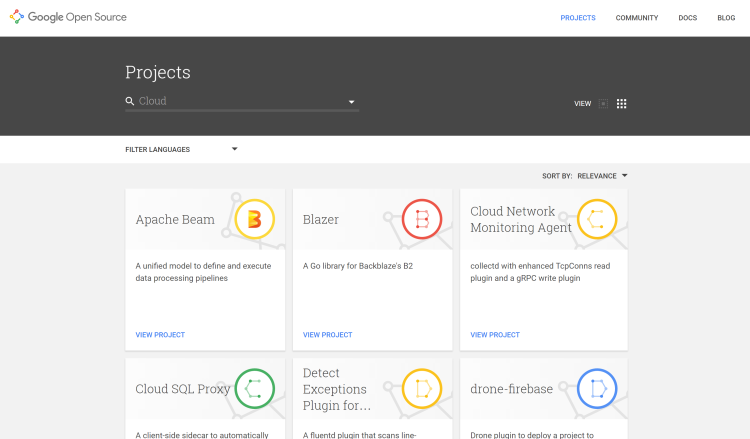Open the drone-firebase card title

pos(511,389)
